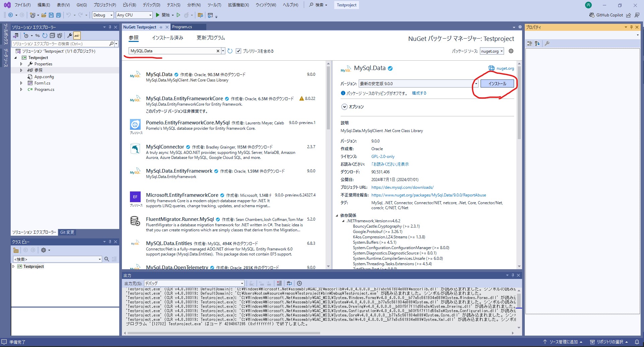This screenshot has width=644, height=347.
Task: Open the GPL-2.0-only license link
Action: pos(382,157)
